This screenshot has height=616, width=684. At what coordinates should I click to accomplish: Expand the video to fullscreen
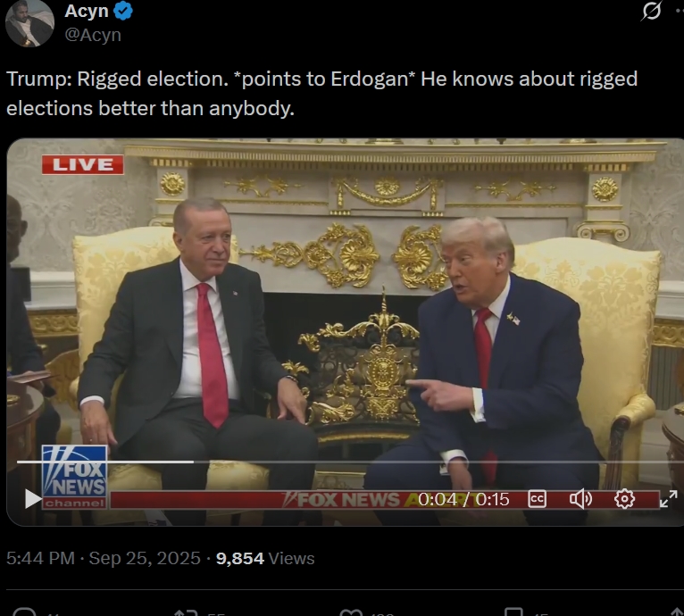coord(668,499)
